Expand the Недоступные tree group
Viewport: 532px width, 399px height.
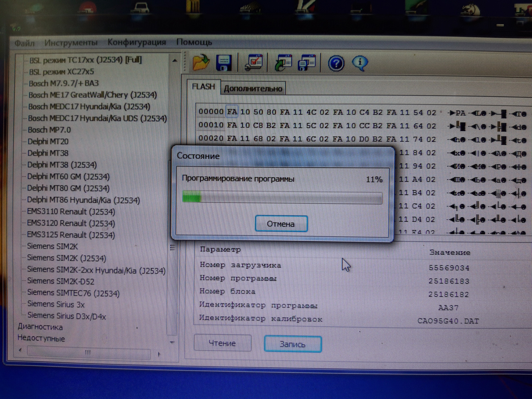41,339
